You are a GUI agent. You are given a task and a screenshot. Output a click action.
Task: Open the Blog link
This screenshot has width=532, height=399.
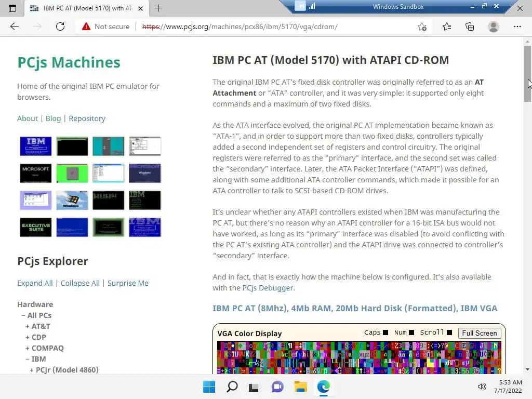(x=54, y=118)
